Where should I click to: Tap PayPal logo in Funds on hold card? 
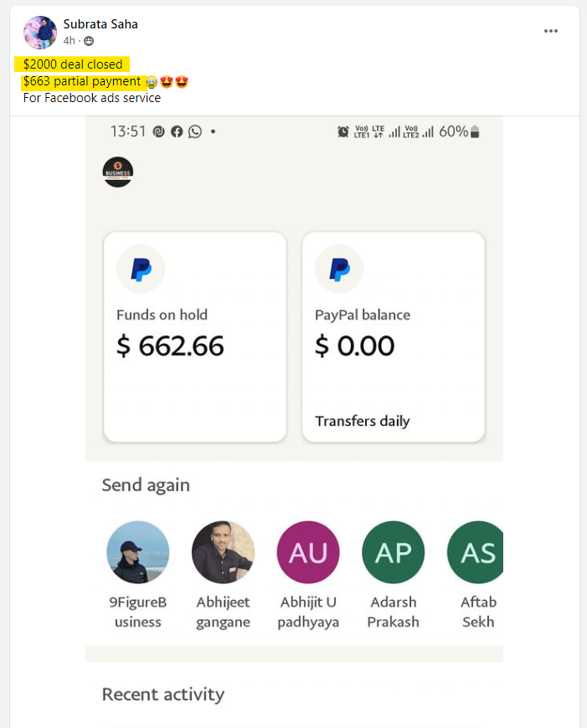tap(141, 269)
